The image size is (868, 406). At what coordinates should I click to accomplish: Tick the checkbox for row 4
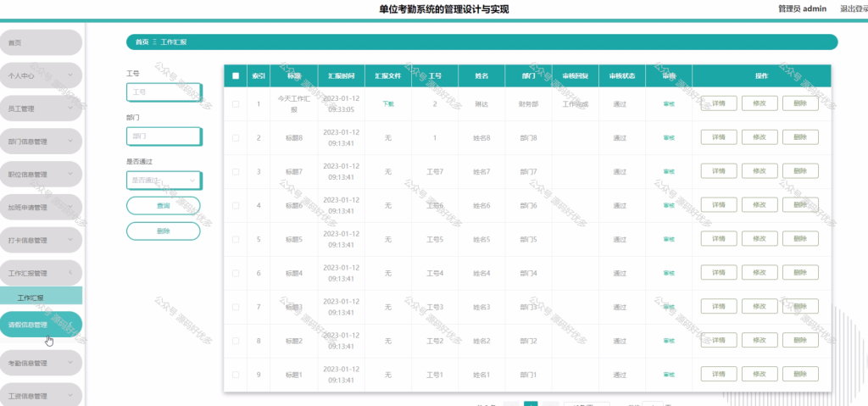[x=236, y=205]
